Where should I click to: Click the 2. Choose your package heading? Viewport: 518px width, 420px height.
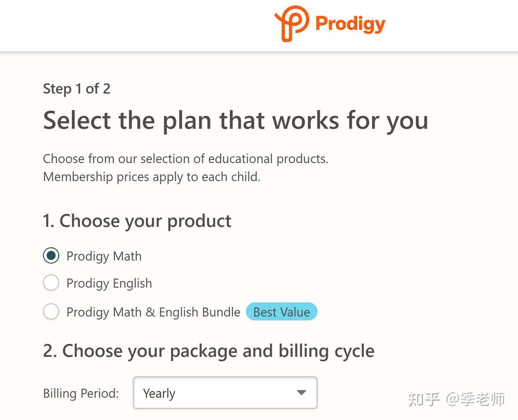click(209, 351)
